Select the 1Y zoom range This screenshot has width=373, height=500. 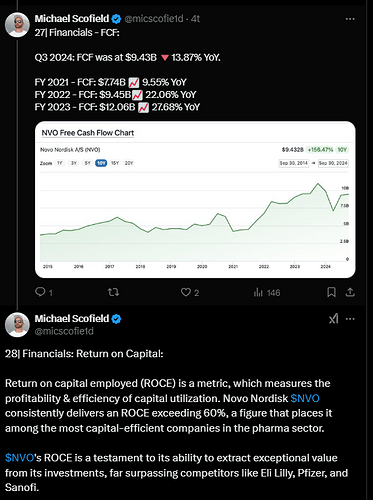pos(60,163)
